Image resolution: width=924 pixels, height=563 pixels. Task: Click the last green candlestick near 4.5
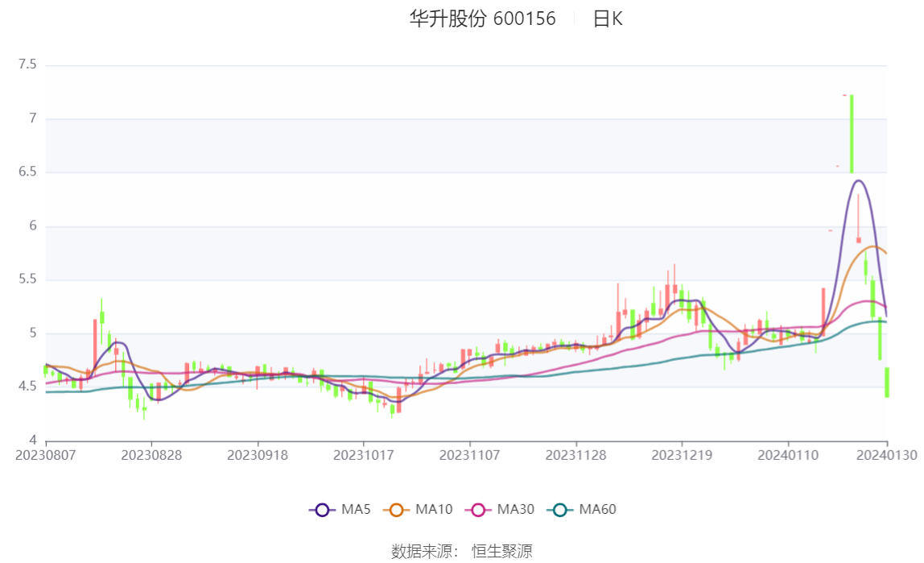coord(887,382)
